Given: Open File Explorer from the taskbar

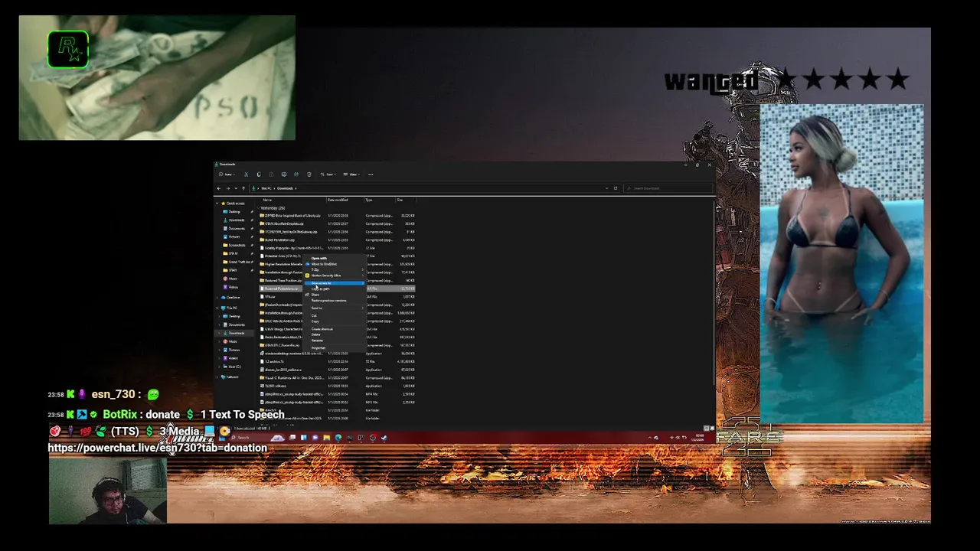Looking at the screenshot, I should 327,438.
